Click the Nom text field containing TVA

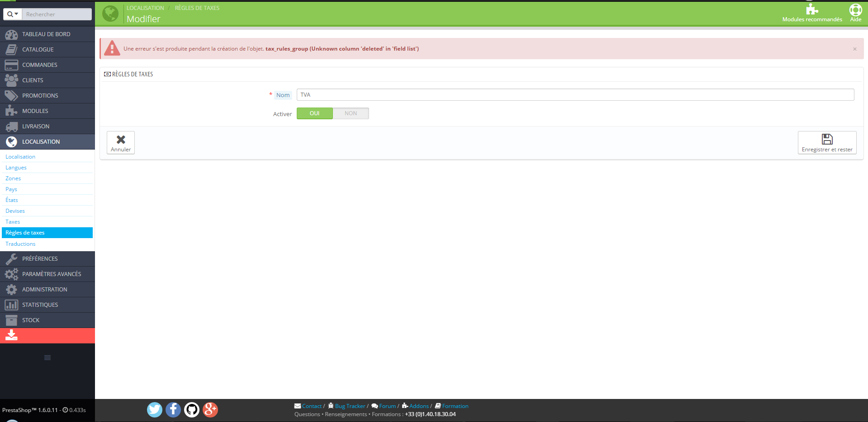575,95
